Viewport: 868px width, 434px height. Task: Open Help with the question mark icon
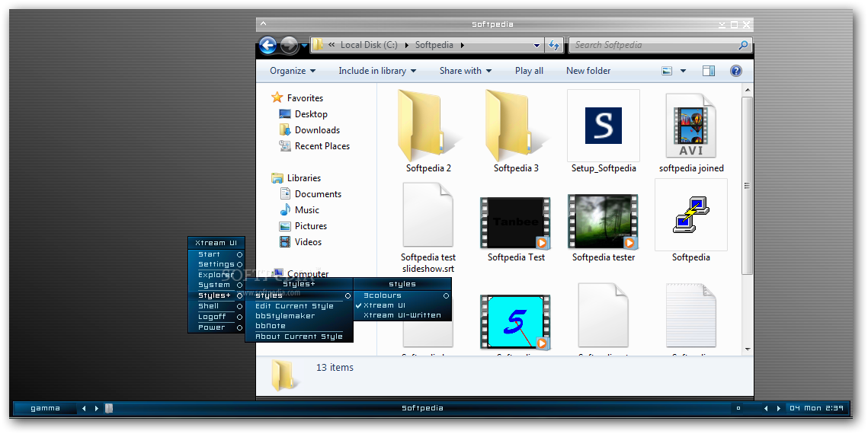coord(735,71)
